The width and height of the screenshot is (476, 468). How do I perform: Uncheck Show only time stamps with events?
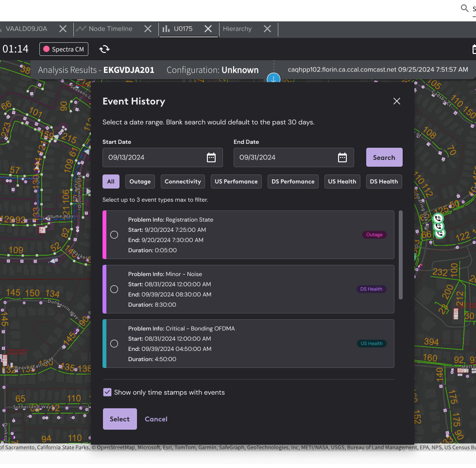click(x=107, y=392)
